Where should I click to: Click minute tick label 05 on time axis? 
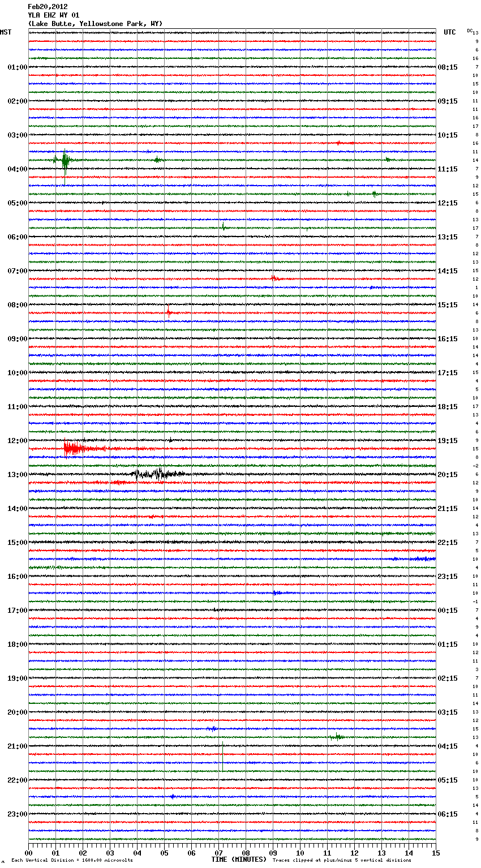click(164, 853)
